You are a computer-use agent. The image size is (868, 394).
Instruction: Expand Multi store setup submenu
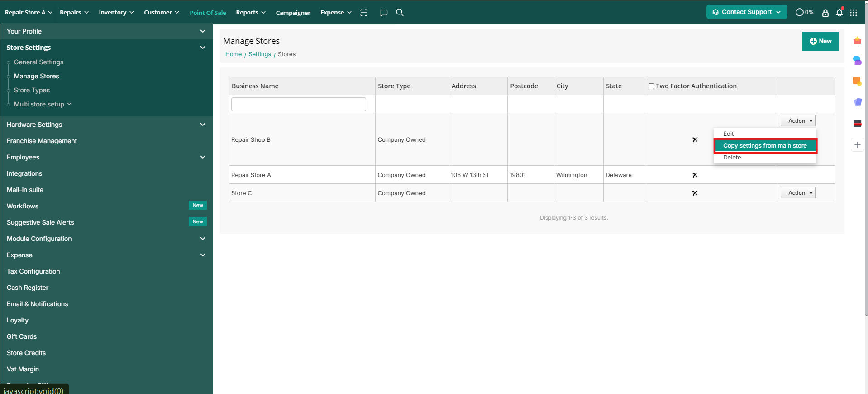(x=43, y=104)
